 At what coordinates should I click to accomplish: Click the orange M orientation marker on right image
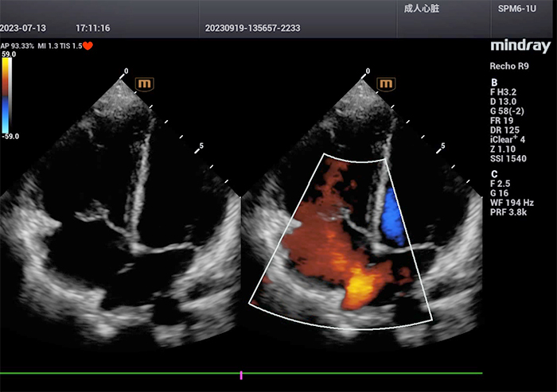click(x=387, y=83)
